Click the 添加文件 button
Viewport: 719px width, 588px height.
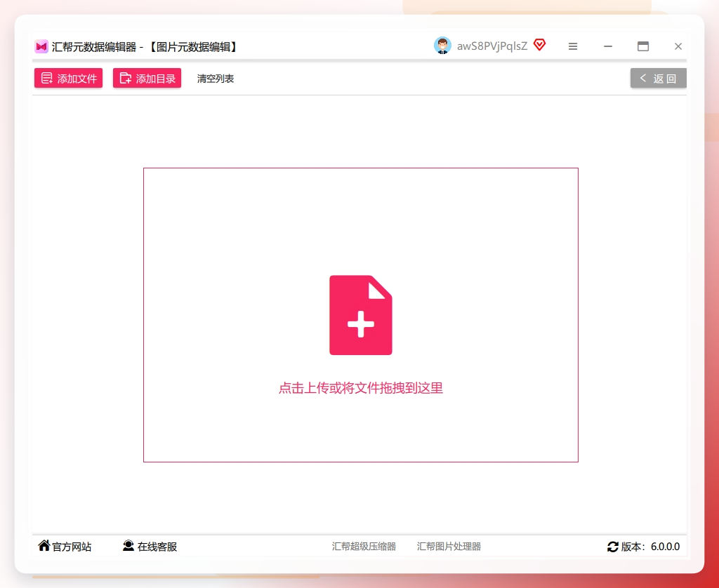68,79
